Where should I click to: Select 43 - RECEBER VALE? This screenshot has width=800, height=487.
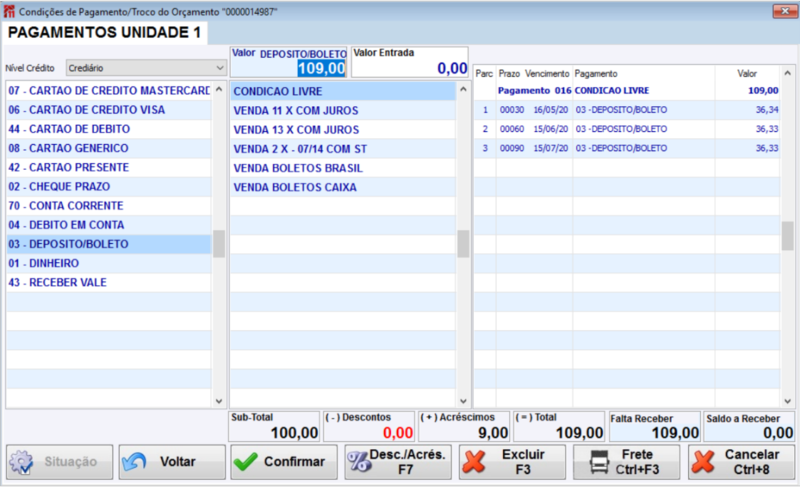point(109,283)
